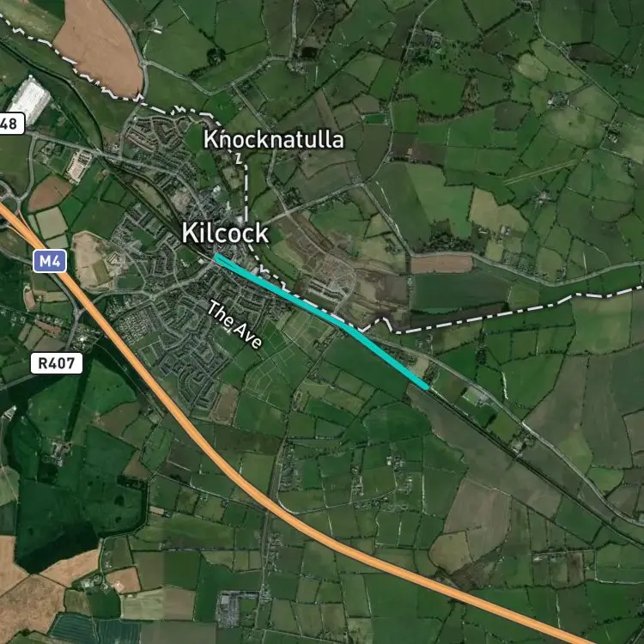Select the Kilcock town label
The height and width of the screenshot is (644, 644).
[x=225, y=233]
